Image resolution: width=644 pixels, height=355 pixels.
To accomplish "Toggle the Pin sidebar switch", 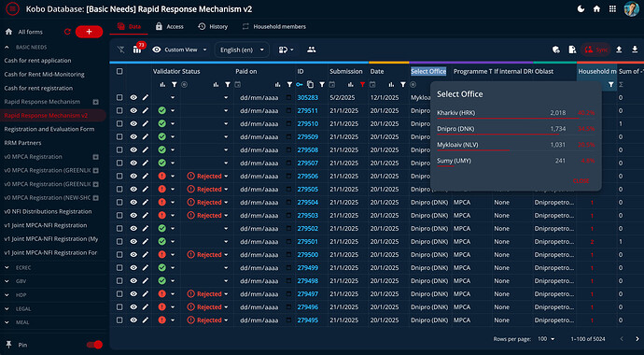I will pos(95,345).
